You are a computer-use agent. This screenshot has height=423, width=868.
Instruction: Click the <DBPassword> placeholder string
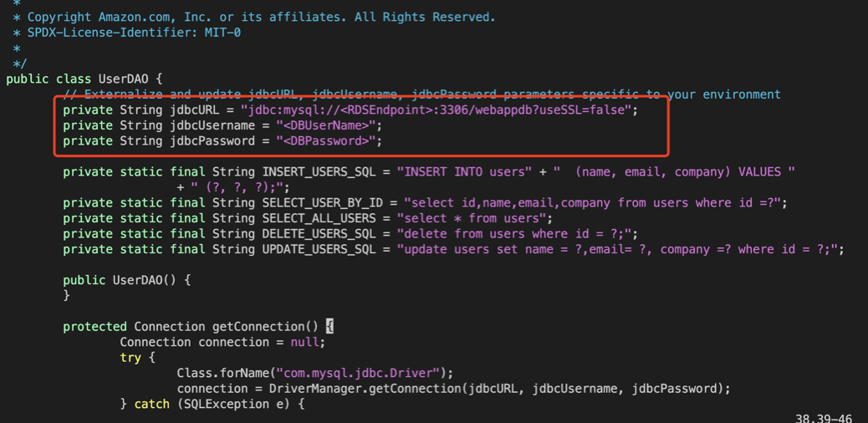click(328, 141)
